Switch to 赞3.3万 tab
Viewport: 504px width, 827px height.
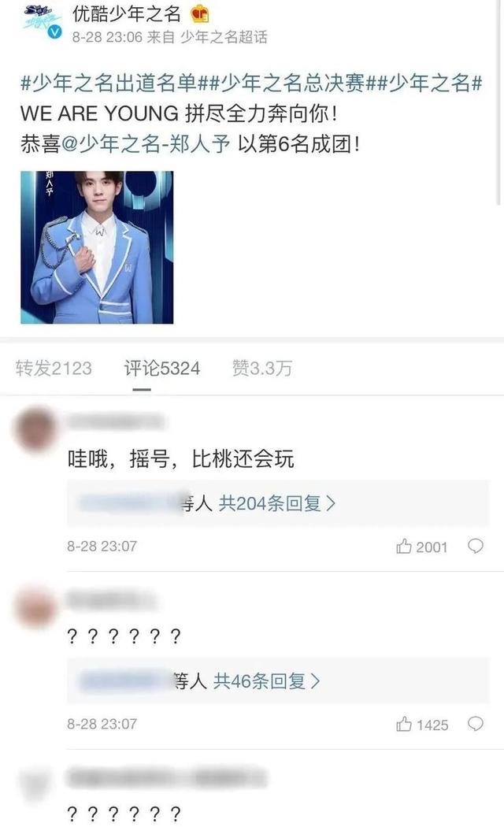262,368
